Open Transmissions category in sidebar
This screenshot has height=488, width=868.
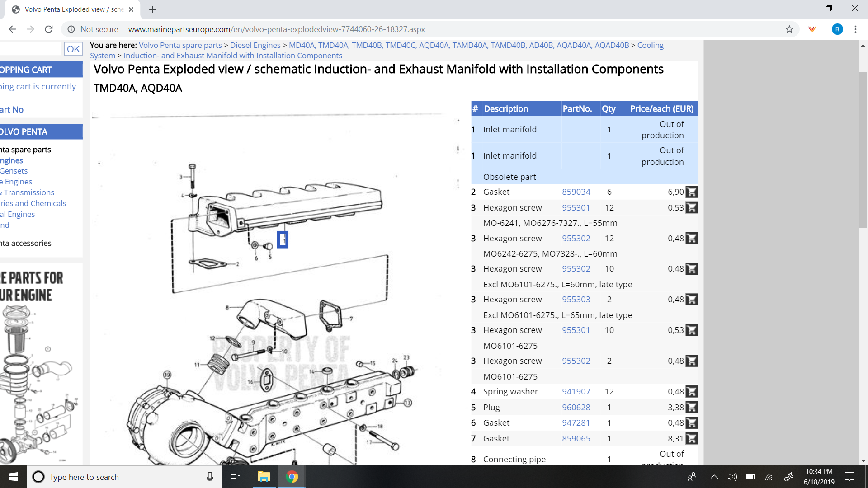click(x=29, y=192)
